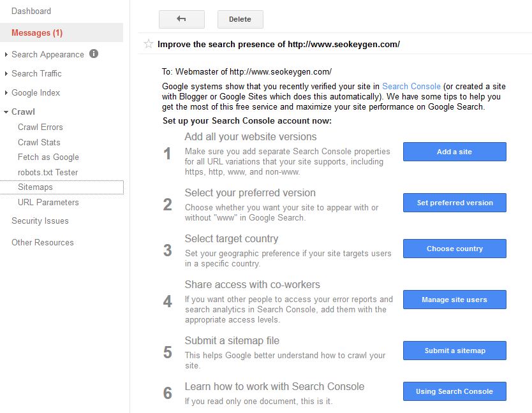Select the Crawl menu heading
This screenshot has height=413, width=532.
[23, 112]
